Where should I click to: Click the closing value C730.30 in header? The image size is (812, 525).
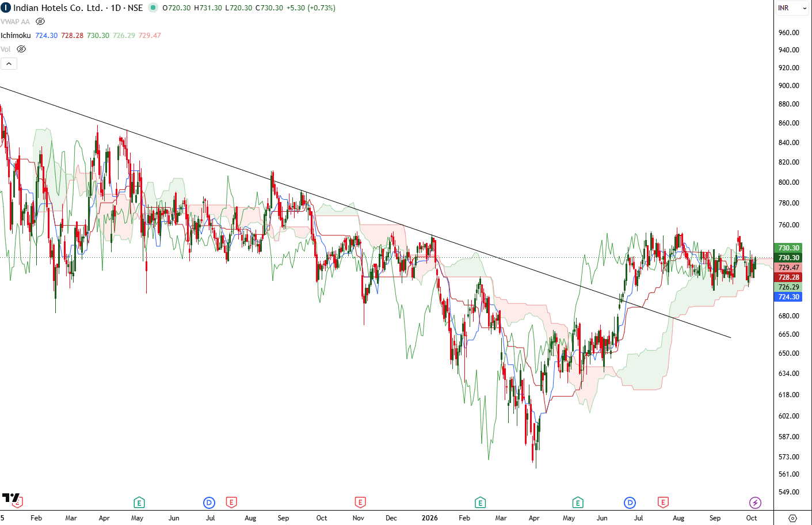(269, 7)
